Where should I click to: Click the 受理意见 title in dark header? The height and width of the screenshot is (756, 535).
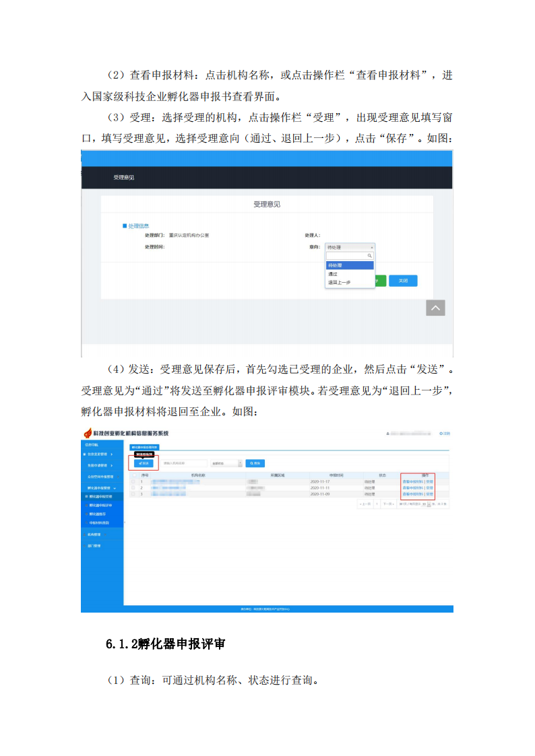123,178
